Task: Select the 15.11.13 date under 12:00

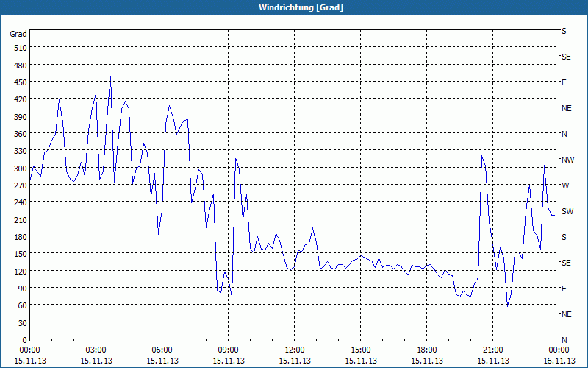Action: click(295, 361)
